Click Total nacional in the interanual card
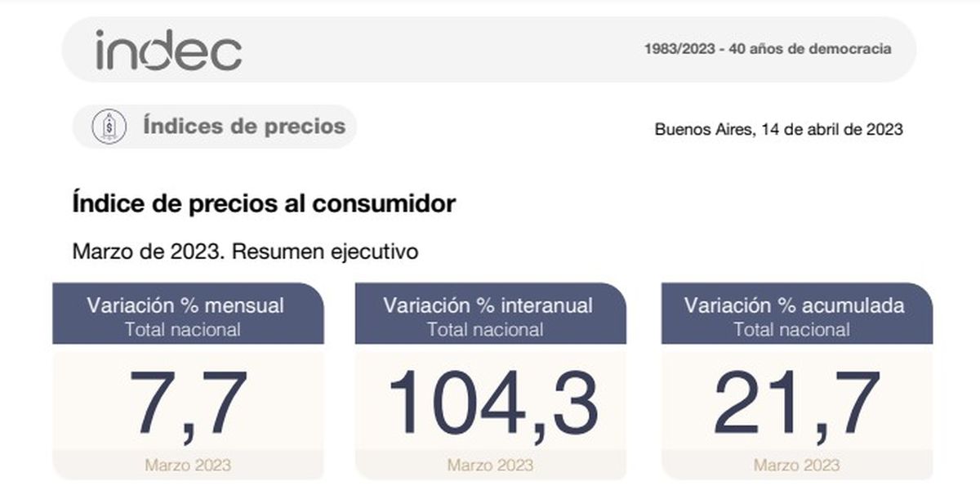 click(x=485, y=330)
